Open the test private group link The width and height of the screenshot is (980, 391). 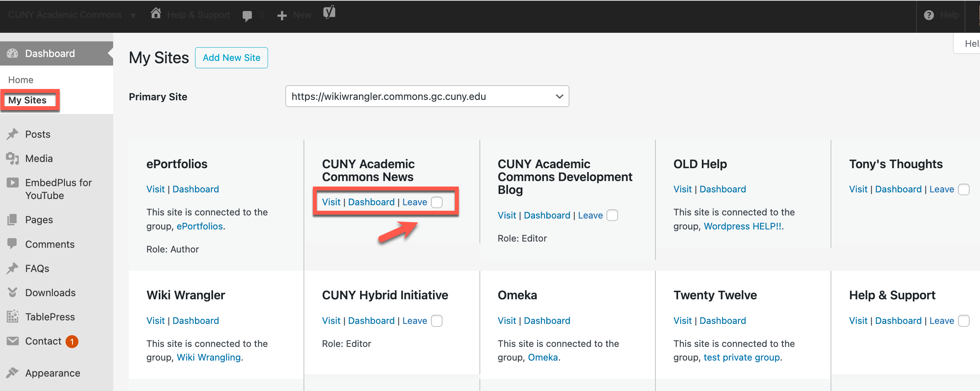click(742, 357)
